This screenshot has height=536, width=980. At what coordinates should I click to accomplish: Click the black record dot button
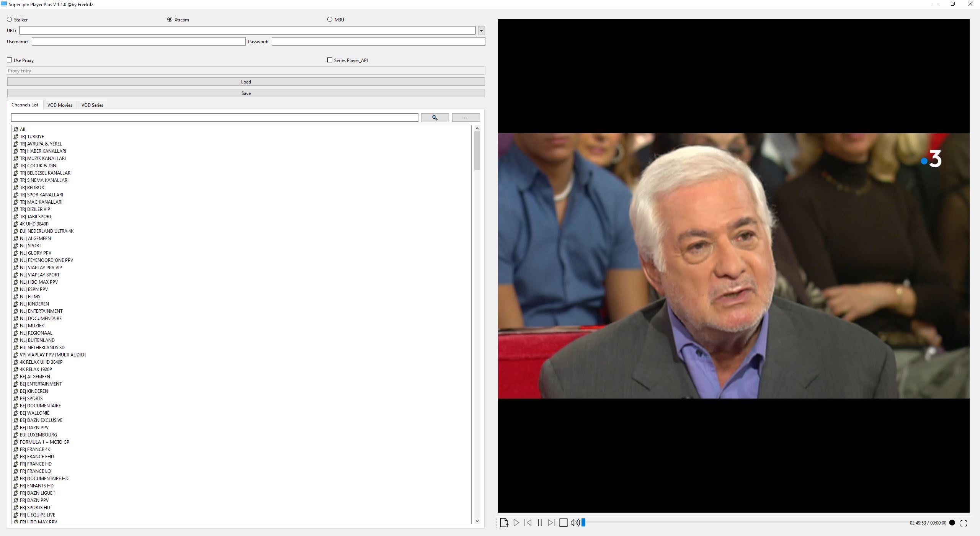pyautogui.click(x=952, y=523)
